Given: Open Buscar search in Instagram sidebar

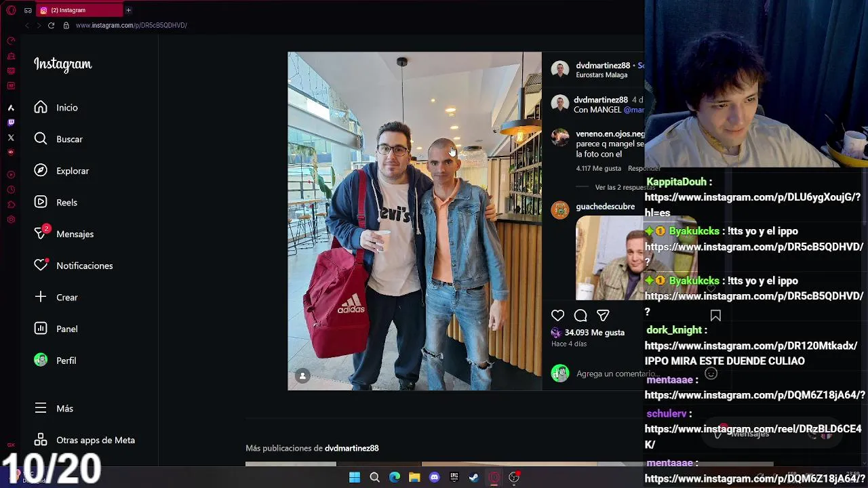Looking at the screenshot, I should [58, 139].
